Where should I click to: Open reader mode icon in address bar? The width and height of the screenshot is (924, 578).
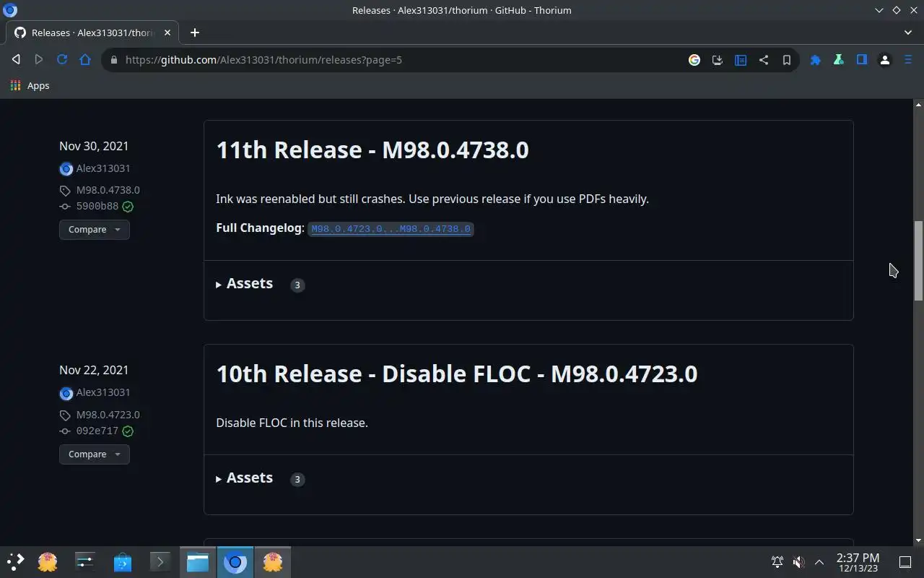[x=741, y=60]
